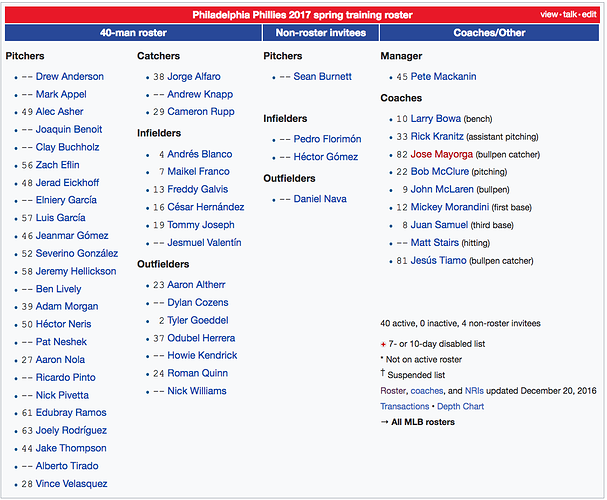The image size is (607, 500).
Task: Open the Nick Pivetta link
Action: click(x=62, y=396)
